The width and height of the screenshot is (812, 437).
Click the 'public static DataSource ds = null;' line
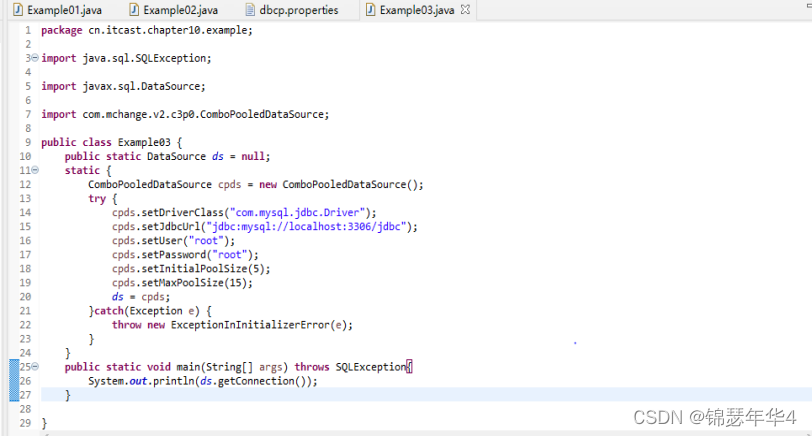coord(167,156)
